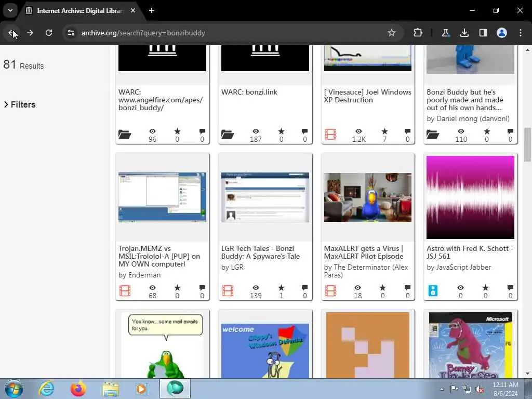Open WARC: bonzi.link item

click(x=249, y=92)
